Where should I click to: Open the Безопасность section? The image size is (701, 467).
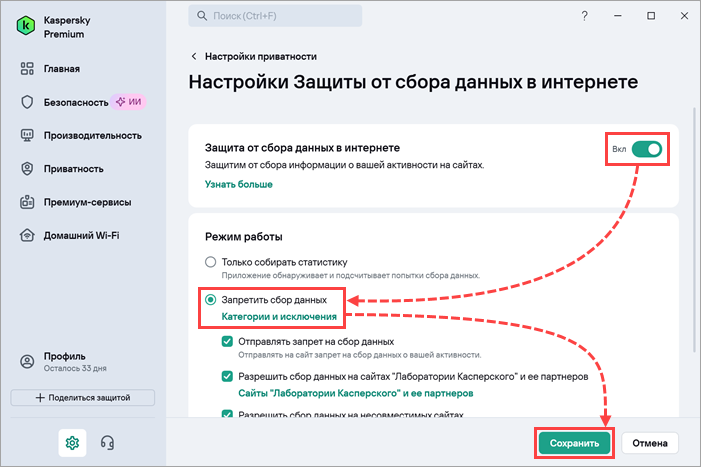tap(76, 102)
